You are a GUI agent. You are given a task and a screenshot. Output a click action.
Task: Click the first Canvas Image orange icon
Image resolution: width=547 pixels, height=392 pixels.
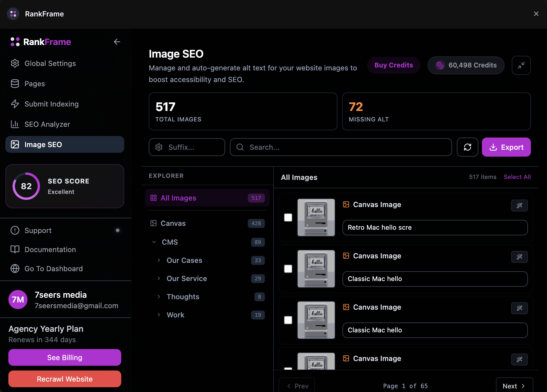tap(346, 204)
